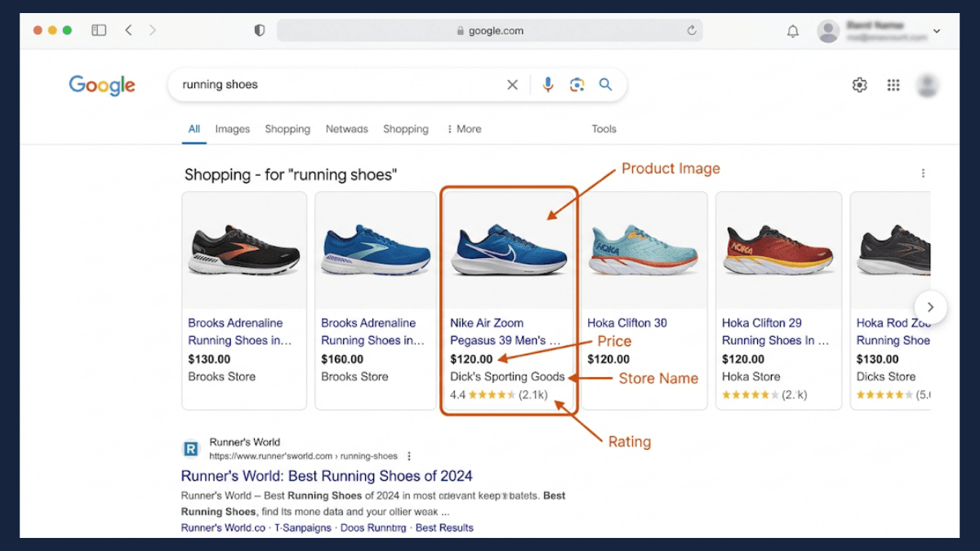Open the Google apps grid icon
Viewport: 980px width, 551px height.
point(893,85)
